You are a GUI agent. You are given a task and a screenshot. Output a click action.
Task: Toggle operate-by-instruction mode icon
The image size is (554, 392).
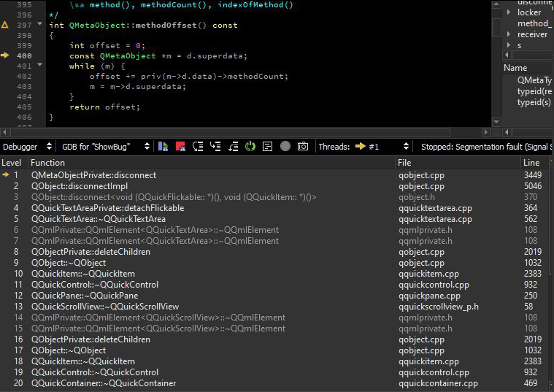(268, 147)
